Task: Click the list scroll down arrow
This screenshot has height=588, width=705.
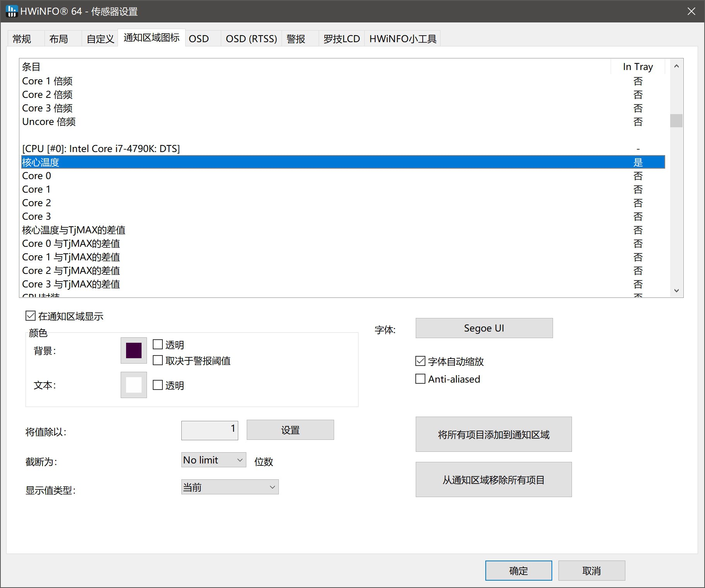Action: click(x=676, y=291)
